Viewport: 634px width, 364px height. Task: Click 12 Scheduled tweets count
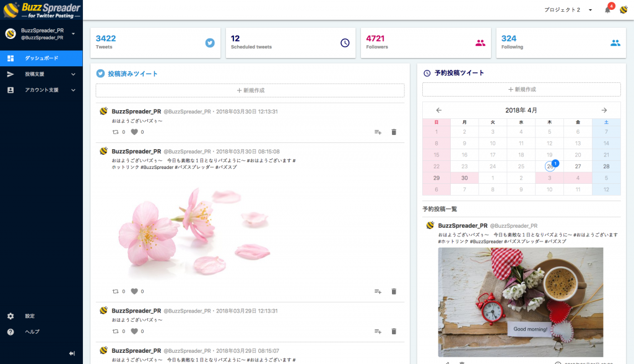click(x=235, y=38)
